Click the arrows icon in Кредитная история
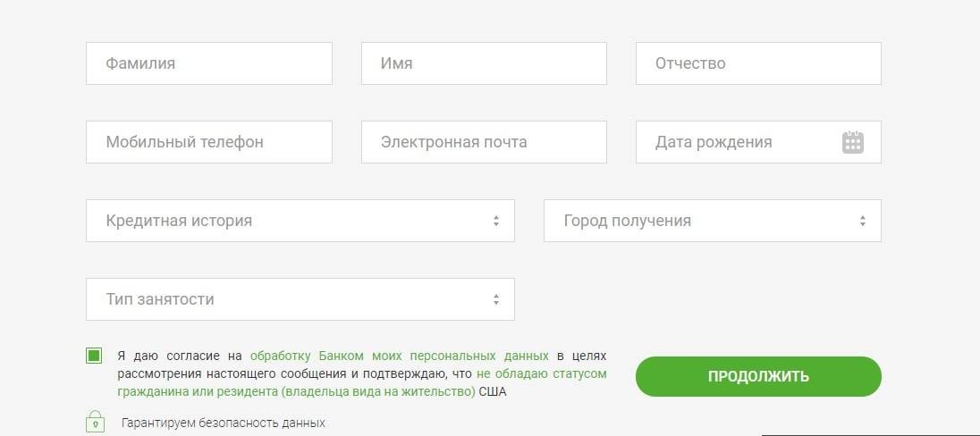This screenshot has height=436, width=980. tap(495, 221)
